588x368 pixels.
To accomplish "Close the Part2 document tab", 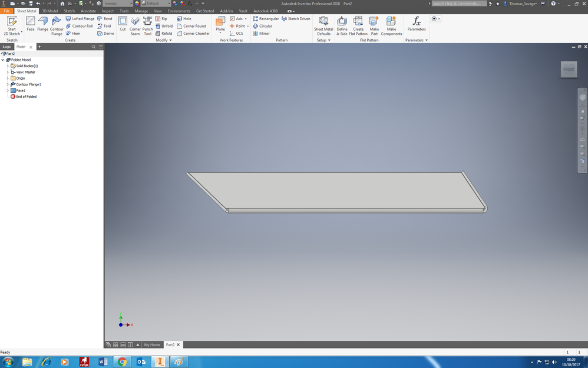I will 179,345.
